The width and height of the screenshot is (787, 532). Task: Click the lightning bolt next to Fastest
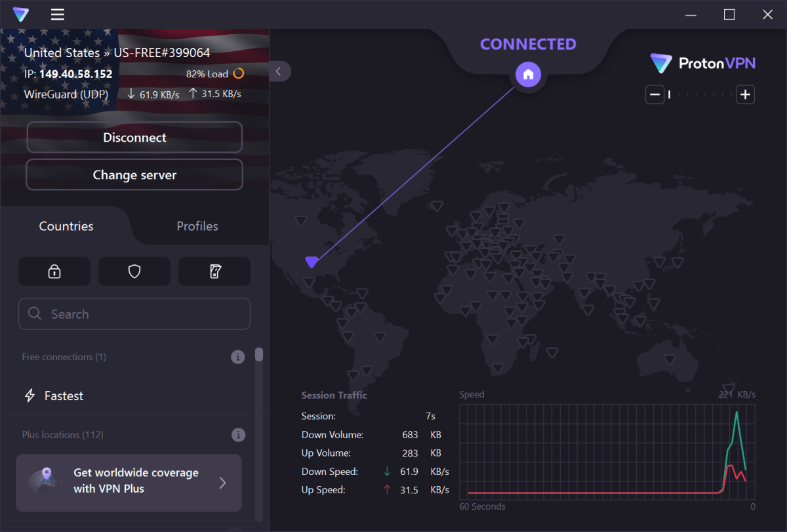pos(29,396)
